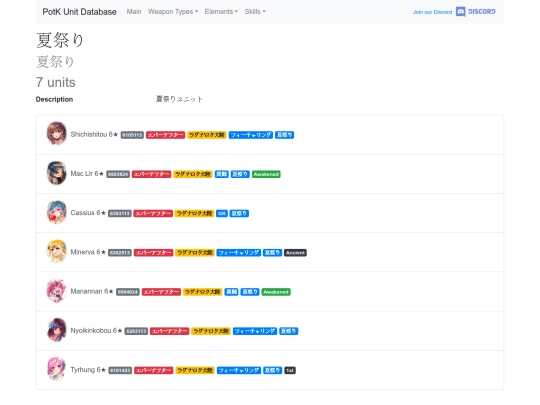Viewport: 540px width, 405px height.
Task: Open PotK Unit Database home link
Action: click(x=80, y=12)
